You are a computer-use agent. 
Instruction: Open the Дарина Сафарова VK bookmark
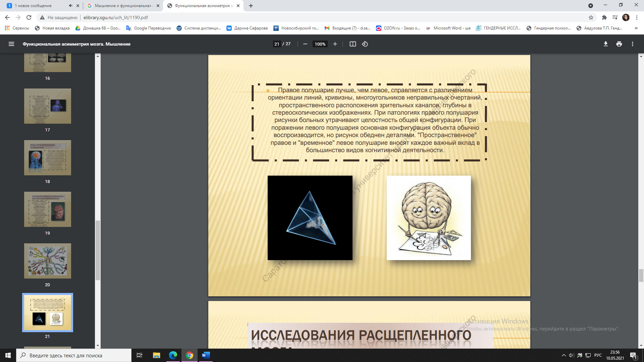click(x=247, y=28)
